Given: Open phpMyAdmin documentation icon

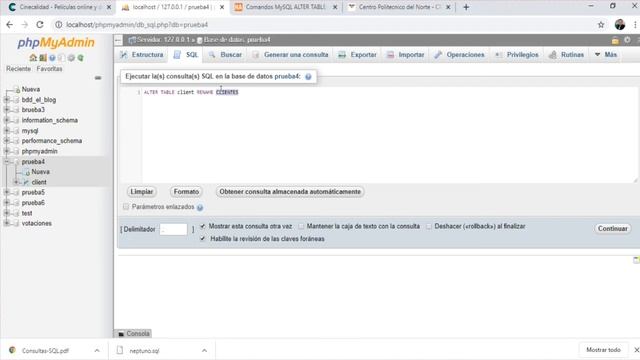Looking at the screenshot, I should 52,58.
